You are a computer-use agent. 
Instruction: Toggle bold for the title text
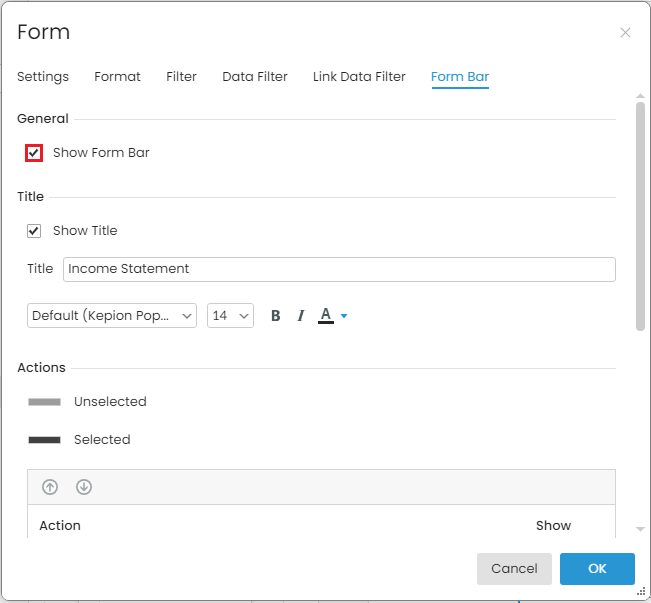click(275, 316)
